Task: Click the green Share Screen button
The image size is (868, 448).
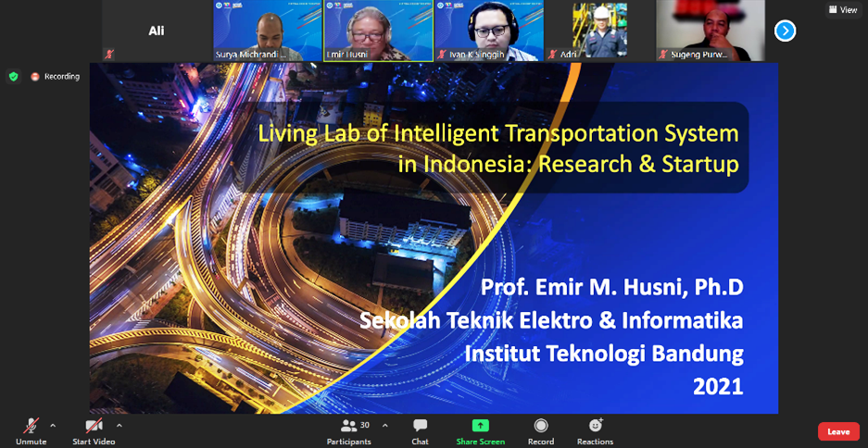Action: coord(481,430)
